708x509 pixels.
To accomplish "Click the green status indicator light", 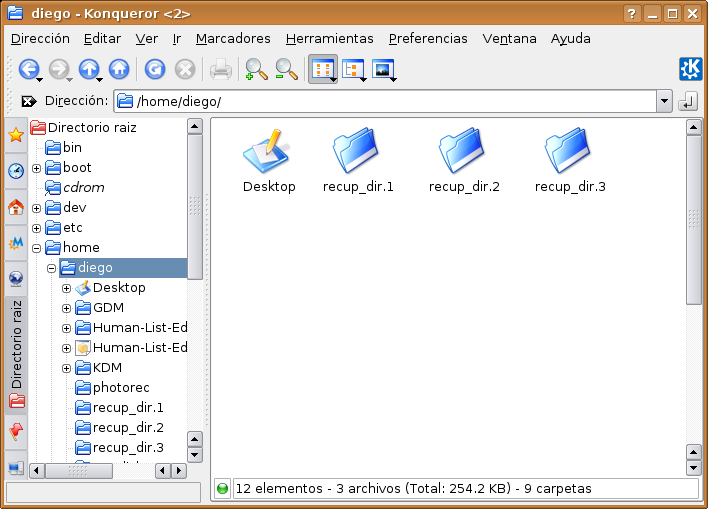I will coord(222,488).
